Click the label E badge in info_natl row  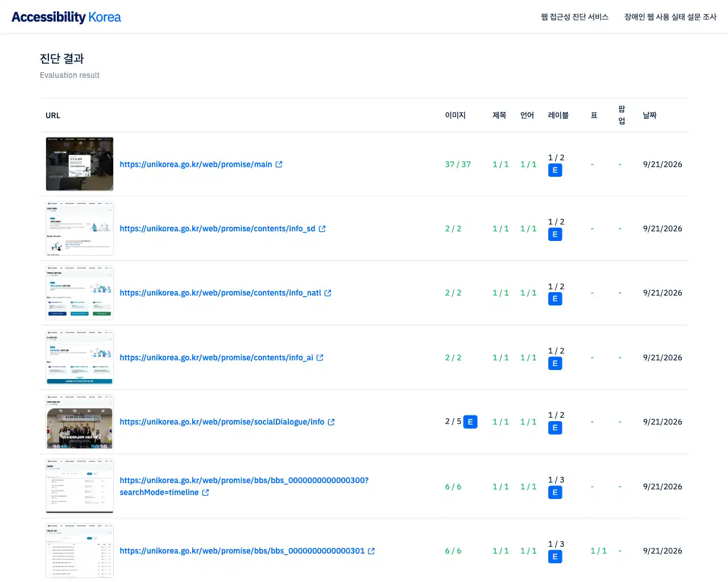555,299
